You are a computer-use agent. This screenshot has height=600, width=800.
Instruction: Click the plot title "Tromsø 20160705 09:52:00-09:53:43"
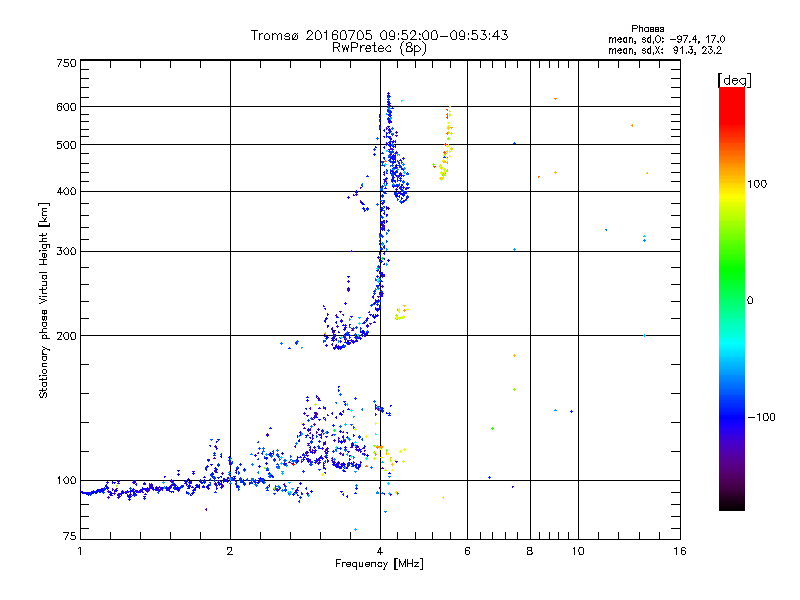tap(379, 35)
